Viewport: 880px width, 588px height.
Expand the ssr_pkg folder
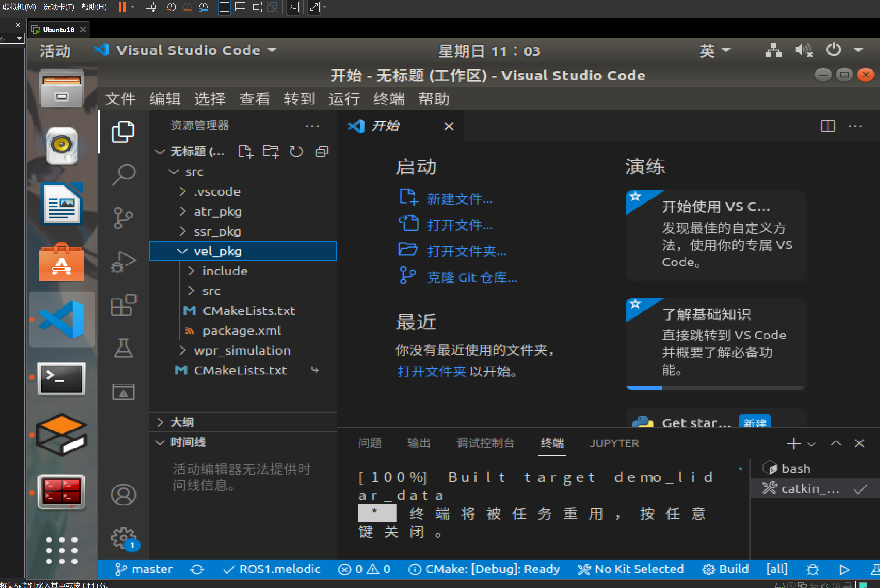coord(243,231)
